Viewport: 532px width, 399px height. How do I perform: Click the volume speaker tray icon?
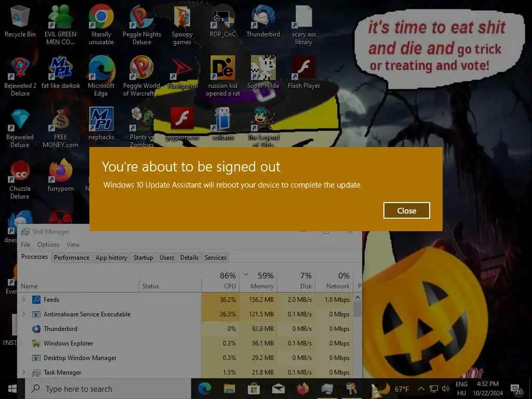445,389
